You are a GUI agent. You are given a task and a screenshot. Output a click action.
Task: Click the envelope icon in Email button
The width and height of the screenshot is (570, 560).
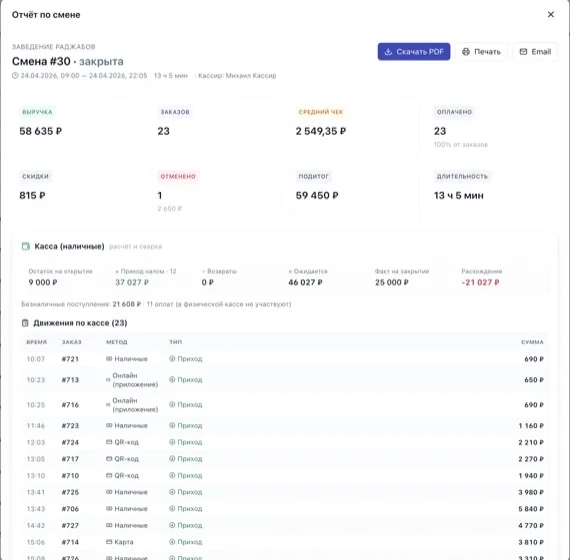pos(523,52)
